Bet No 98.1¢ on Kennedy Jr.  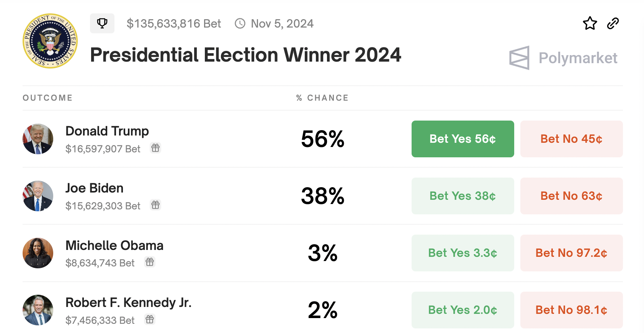[571, 310]
